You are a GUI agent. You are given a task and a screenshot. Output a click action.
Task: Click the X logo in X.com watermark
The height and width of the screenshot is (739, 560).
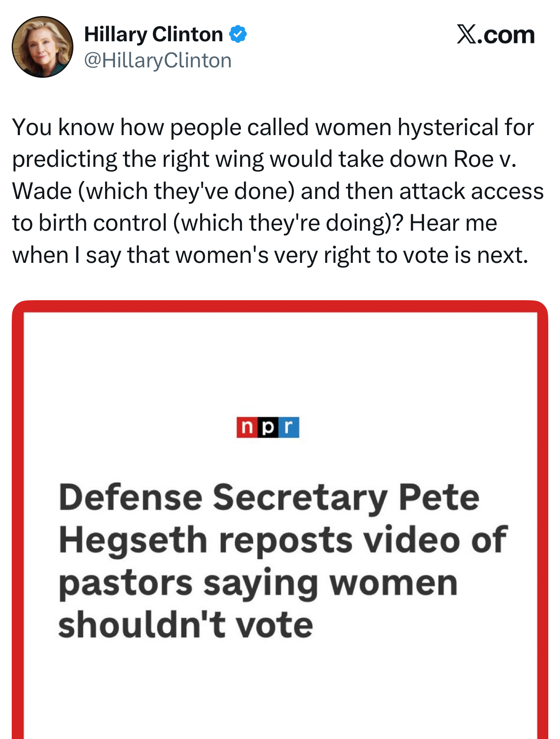(466, 34)
